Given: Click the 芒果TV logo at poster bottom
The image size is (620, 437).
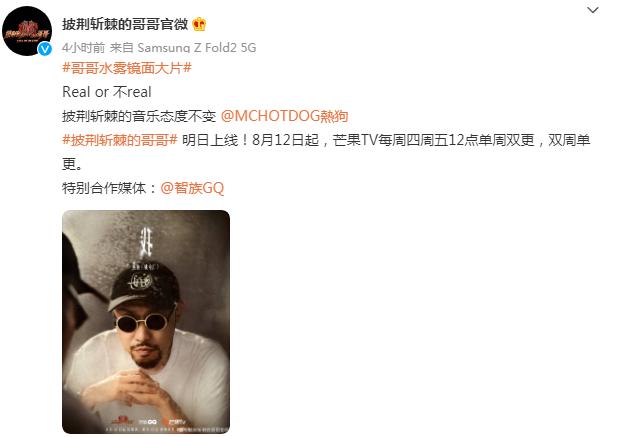Looking at the screenshot, I should 174,422.
